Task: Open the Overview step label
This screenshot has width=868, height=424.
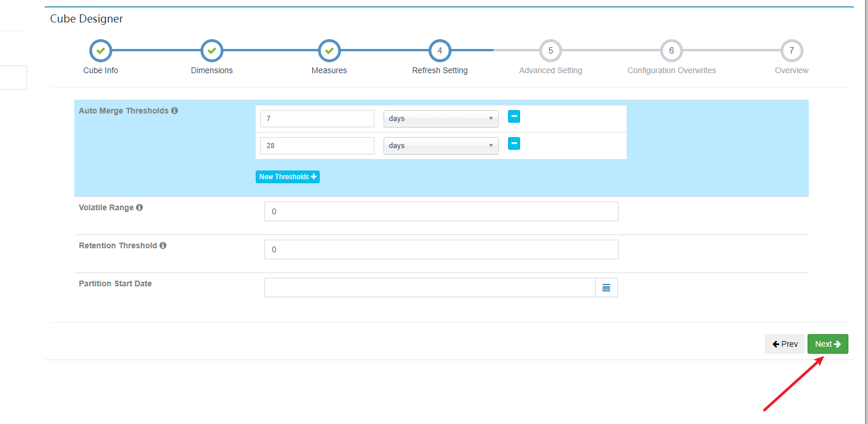Action: pos(792,70)
